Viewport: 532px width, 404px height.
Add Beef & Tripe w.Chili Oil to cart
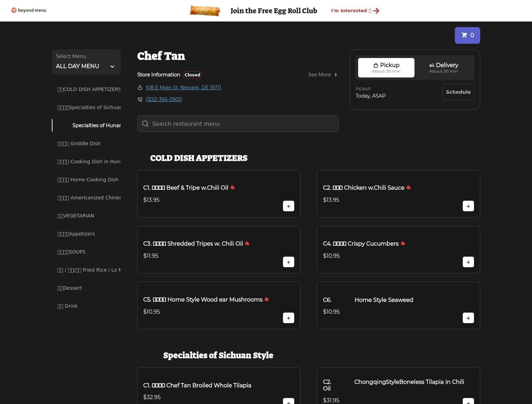coord(288,206)
